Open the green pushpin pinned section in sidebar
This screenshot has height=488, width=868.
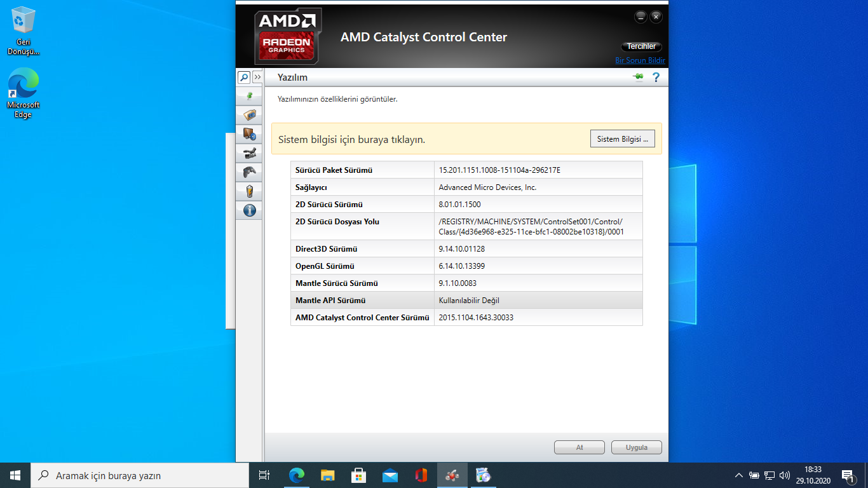pyautogui.click(x=249, y=96)
